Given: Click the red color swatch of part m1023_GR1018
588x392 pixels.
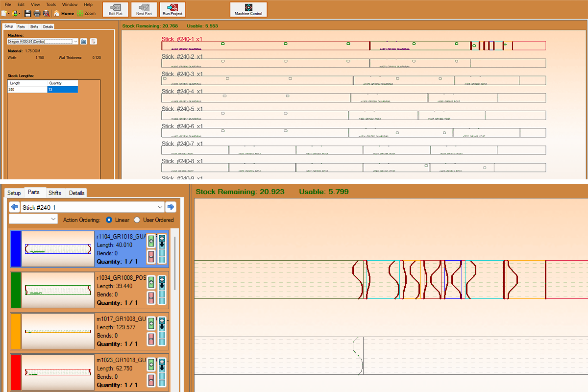Looking at the screenshot, I should click(16, 372).
